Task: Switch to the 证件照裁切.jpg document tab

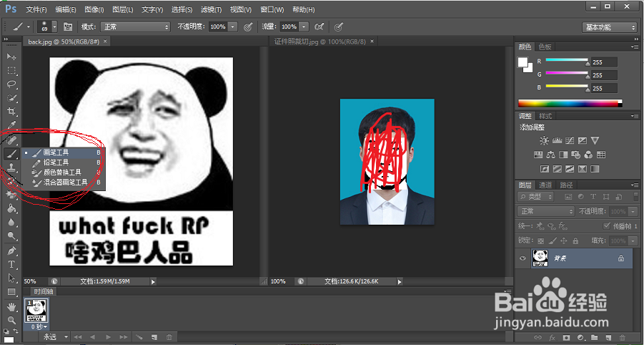Action: click(320, 42)
